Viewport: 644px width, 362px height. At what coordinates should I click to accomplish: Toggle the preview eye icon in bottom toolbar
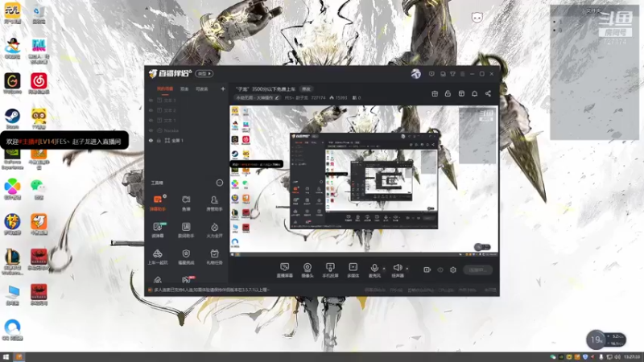point(440,269)
